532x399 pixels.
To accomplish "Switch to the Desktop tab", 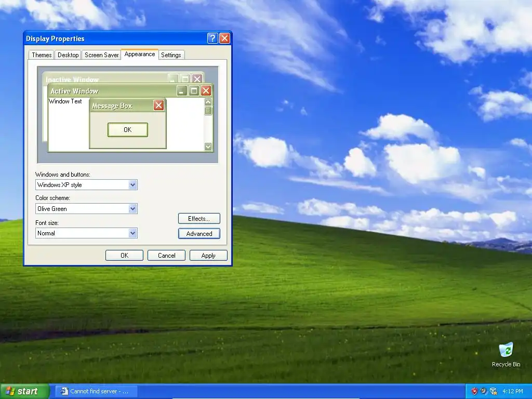I will click(x=68, y=55).
